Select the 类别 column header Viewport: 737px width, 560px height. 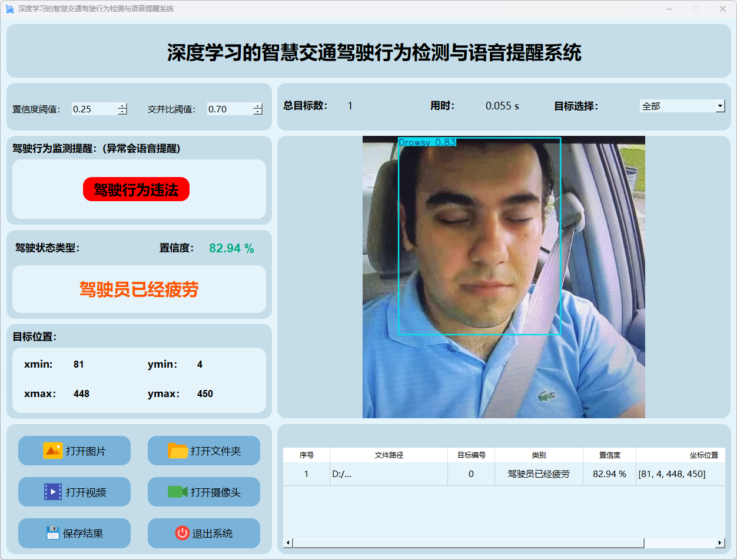pos(539,455)
